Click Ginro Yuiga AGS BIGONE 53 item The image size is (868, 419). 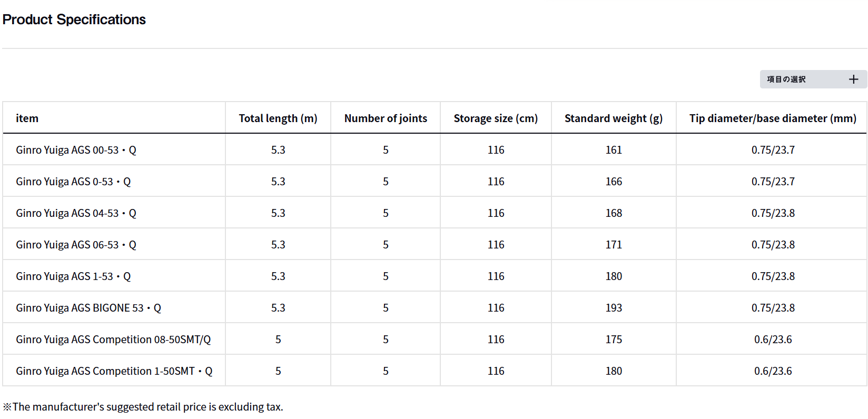click(x=88, y=308)
